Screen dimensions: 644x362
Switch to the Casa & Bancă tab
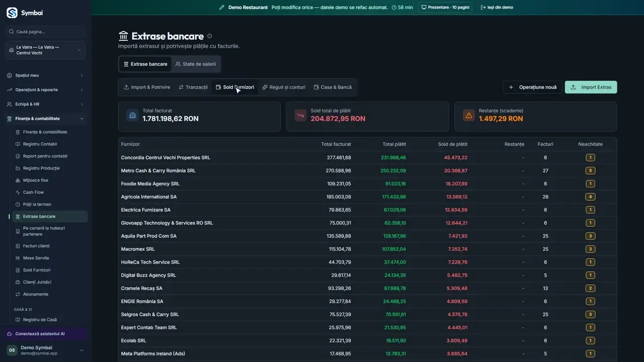[333, 87]
